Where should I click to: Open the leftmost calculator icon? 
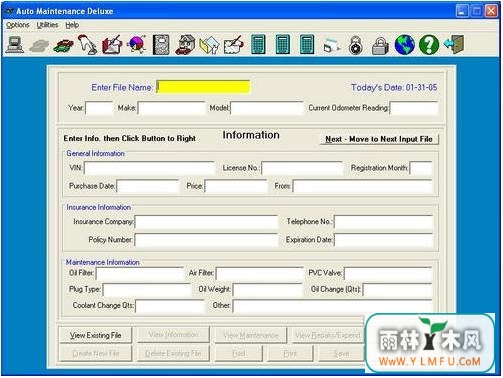coord(258,45)
